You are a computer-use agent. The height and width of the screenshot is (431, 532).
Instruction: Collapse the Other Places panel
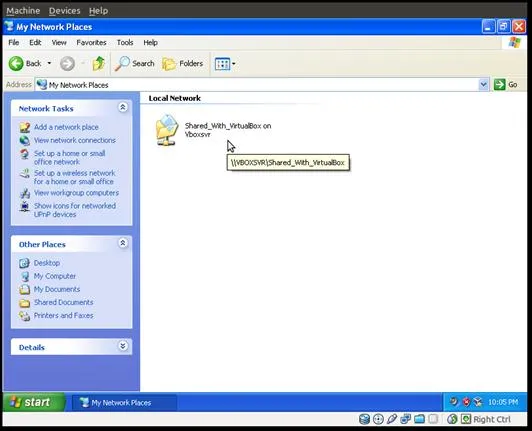(123, 243)
